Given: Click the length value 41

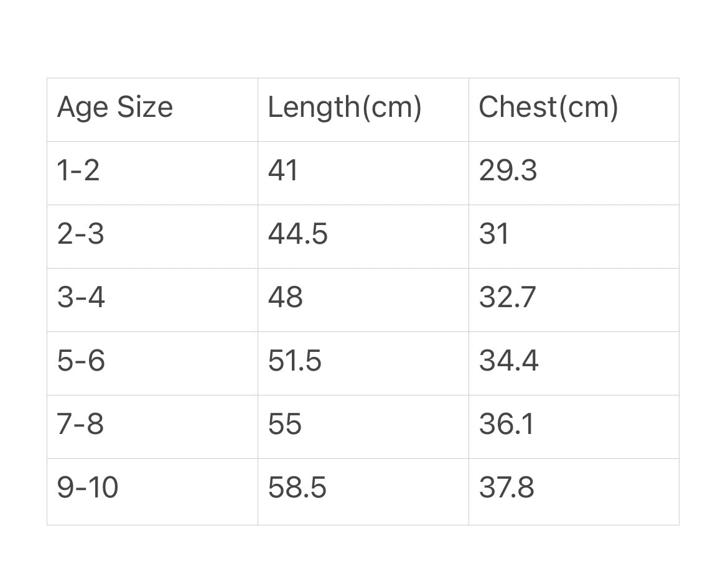Looking at the screenshot, I should [282, 170].
